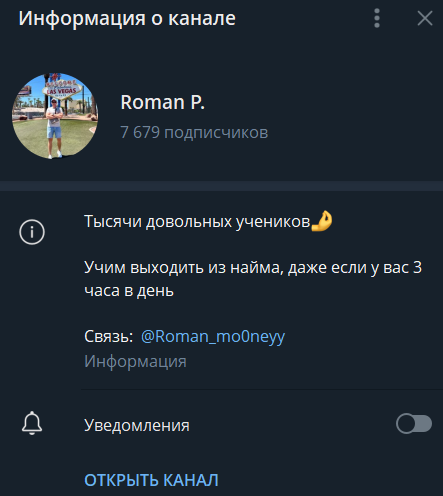Click the 7 679 подписчиков subscriber count
Screen dimensions: 443x496
[x=194, y=132]
